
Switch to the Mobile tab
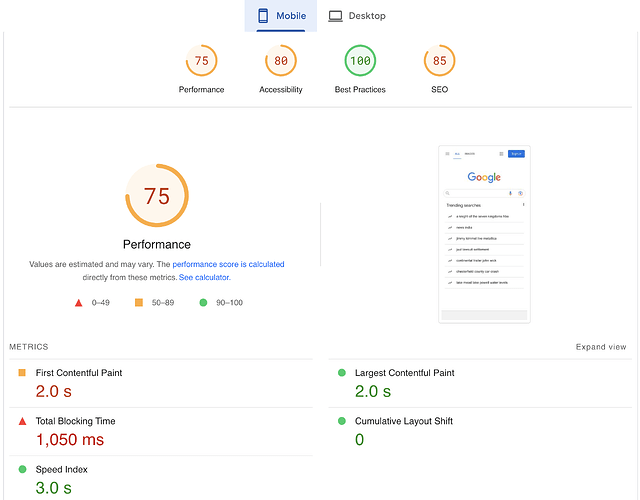(x=281, y=16)
